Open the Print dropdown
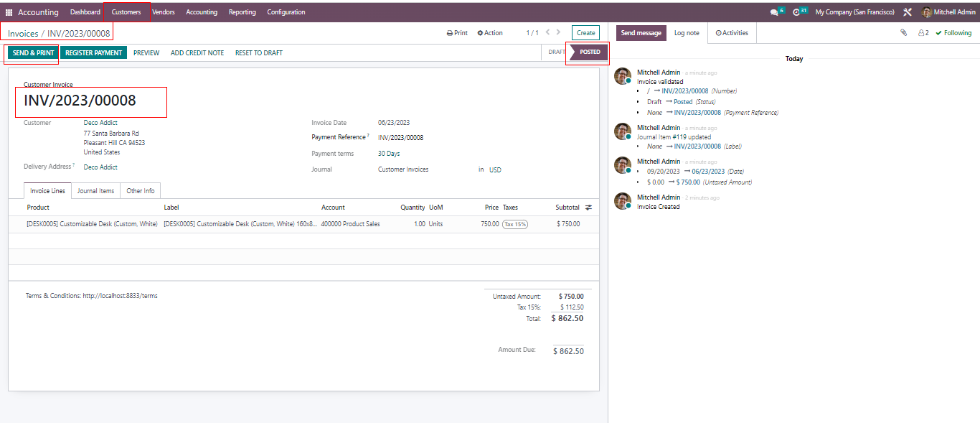 (457, 33)
